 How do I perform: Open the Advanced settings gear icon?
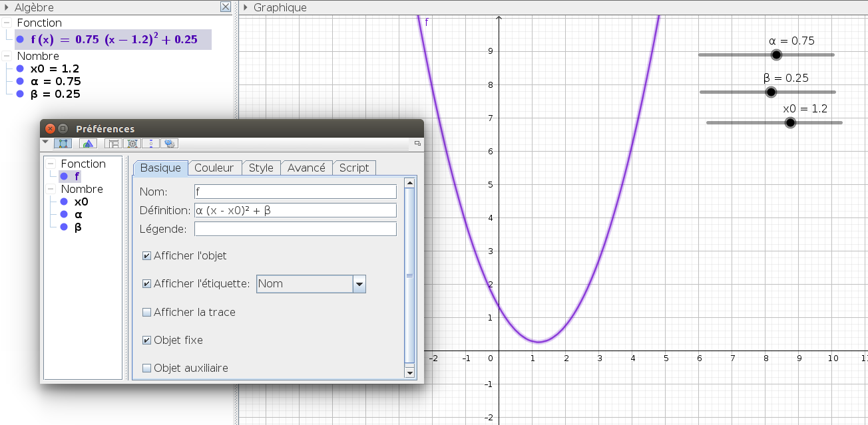(x=169, y=143)
